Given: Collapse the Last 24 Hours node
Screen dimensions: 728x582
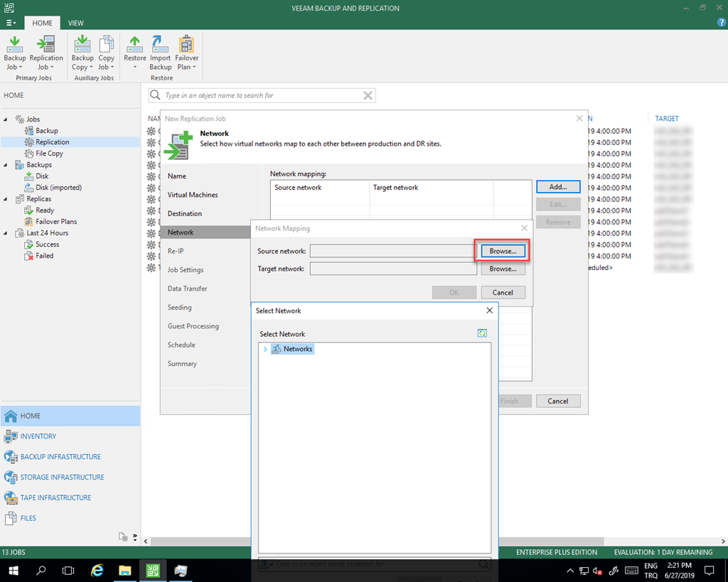Looking at the screenshot, I should 6,233.
